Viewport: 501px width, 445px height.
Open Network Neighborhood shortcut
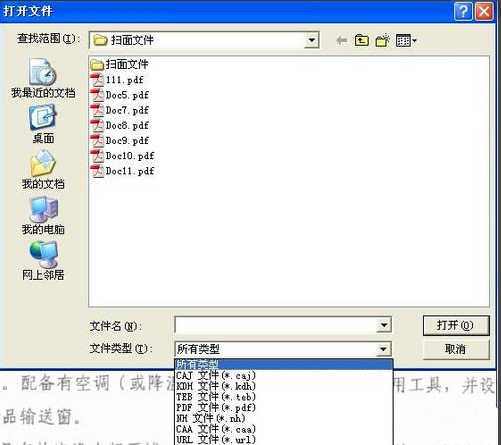click(x=43, y=261)
